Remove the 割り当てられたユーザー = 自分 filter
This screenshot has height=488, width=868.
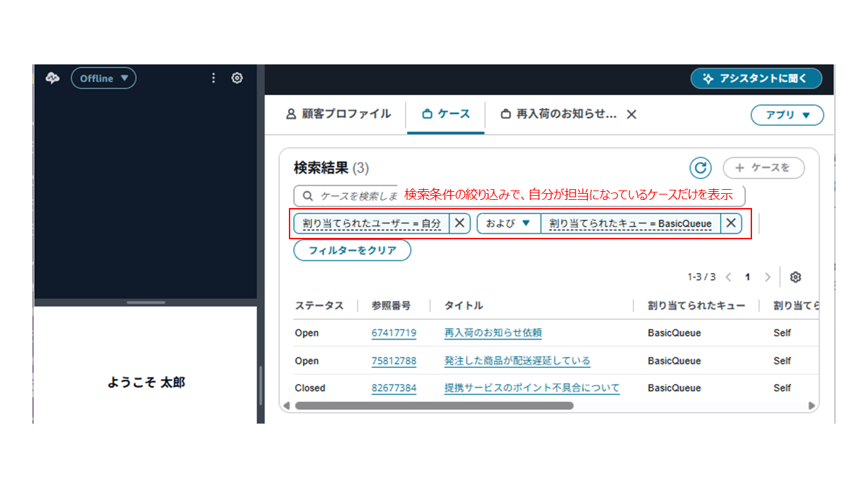pyautogui.click(x=459, y=224)
